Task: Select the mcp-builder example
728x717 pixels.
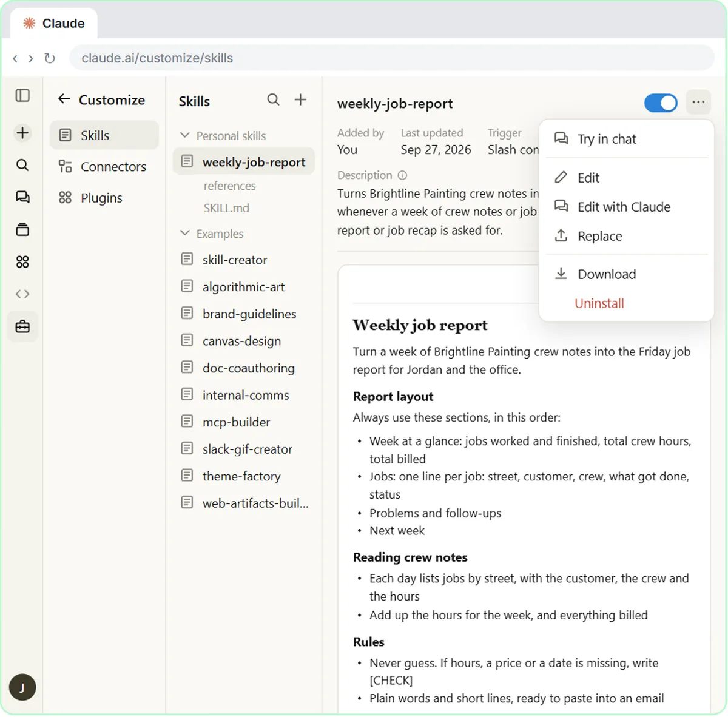Action: (244, 422)
